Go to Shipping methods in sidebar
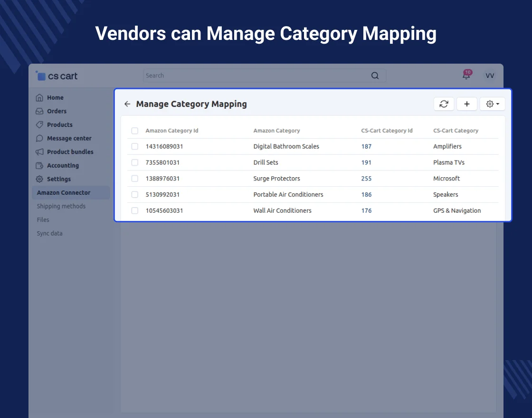532x418 pixels. 61,206
